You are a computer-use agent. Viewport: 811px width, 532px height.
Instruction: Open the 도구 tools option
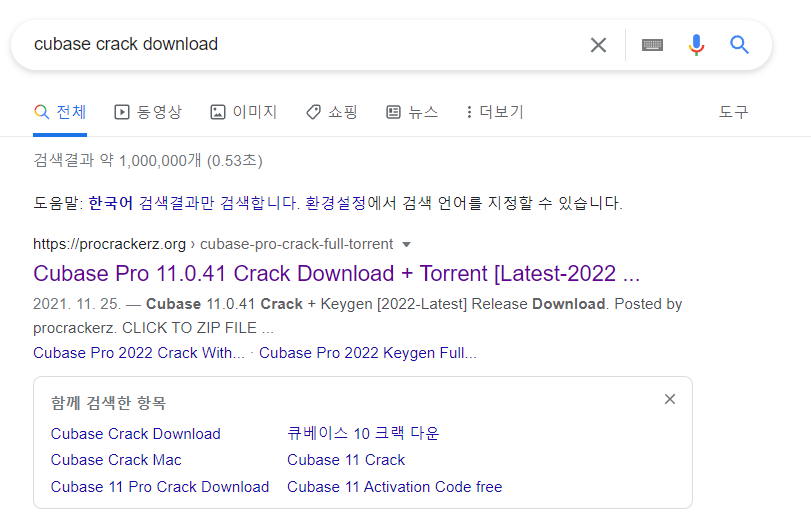click(x=733, y=112)
